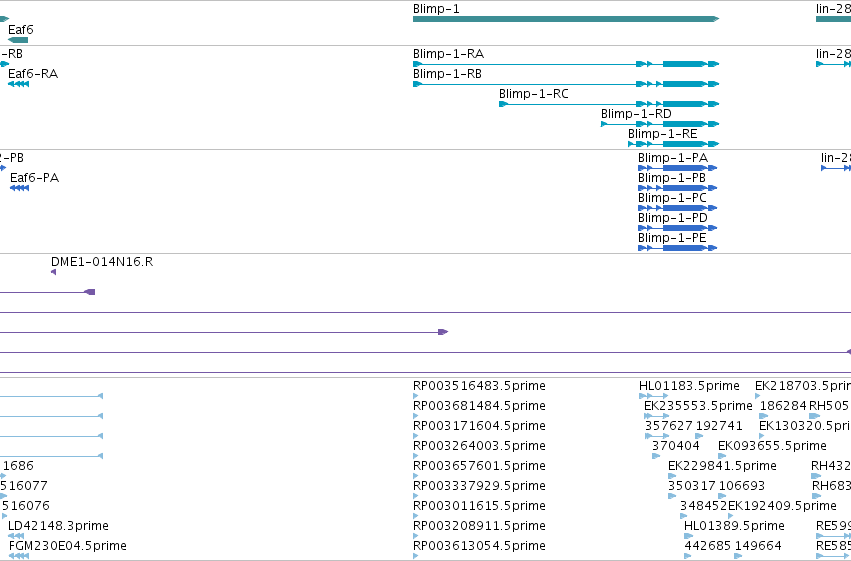Click the Blimp-1-PE polypeptide label
The image size is (851, 561).
point(672,238)
